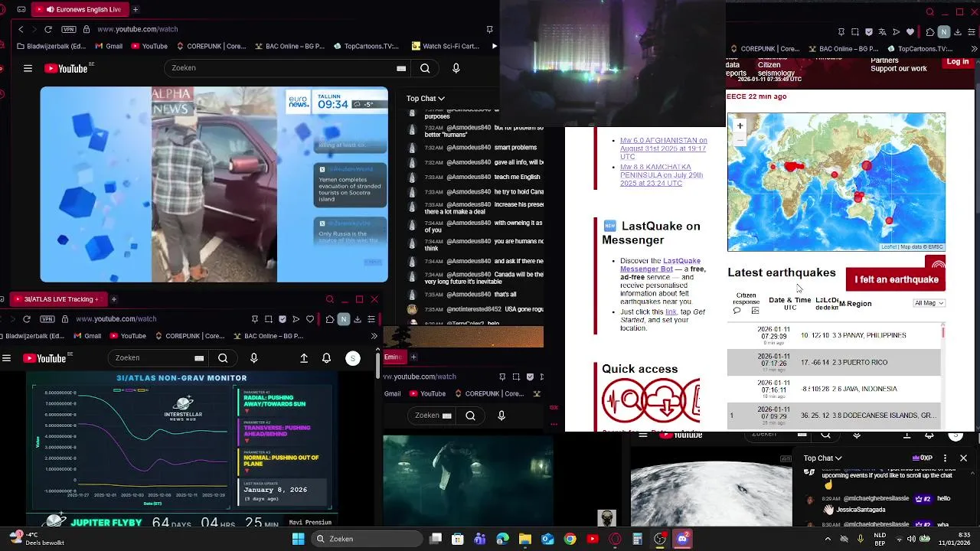Open the Kamchatka Peninsula Mw 8.8 link

tap(661, 175)
